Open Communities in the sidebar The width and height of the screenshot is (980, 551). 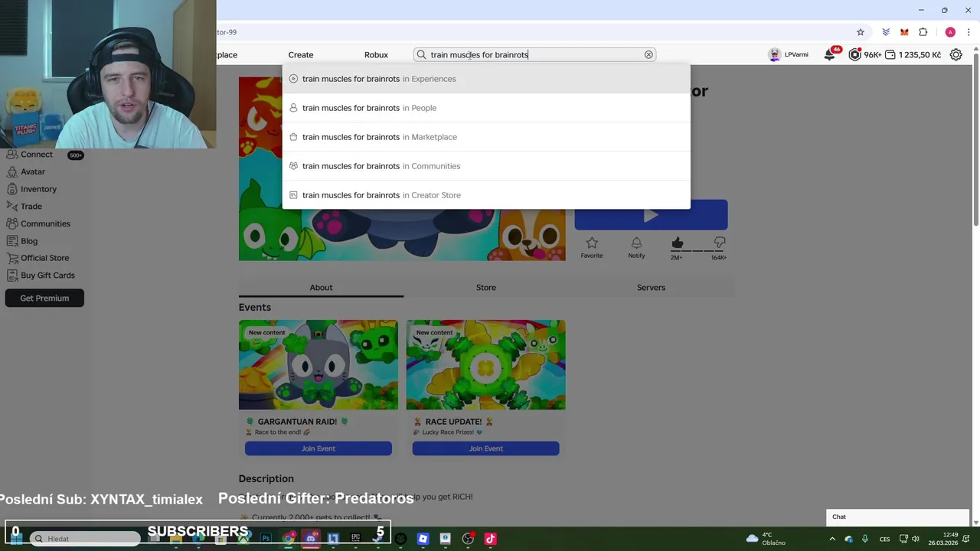click(45, 223)
